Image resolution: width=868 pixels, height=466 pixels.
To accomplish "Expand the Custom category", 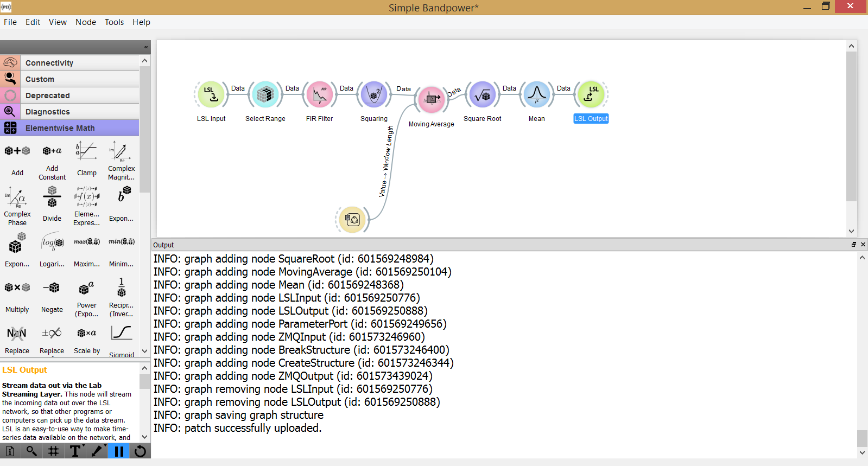I will [x=69, y=79].
